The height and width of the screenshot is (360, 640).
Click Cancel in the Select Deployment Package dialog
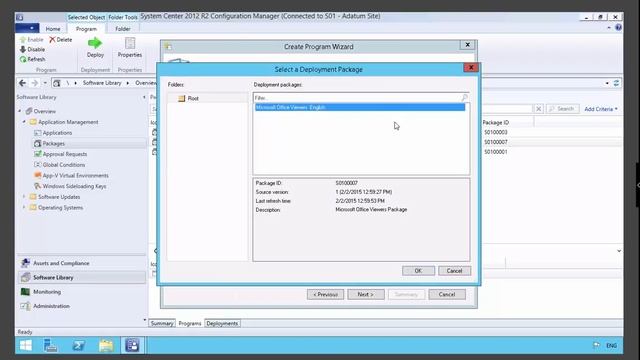click(x=454, y=271)
